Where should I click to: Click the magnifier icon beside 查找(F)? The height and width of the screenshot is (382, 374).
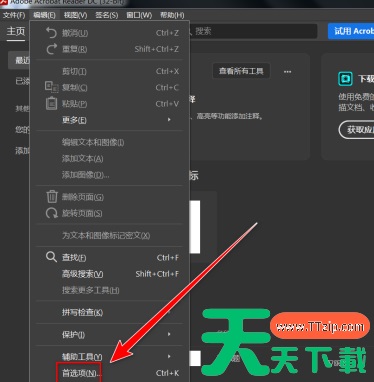point(51,257)
